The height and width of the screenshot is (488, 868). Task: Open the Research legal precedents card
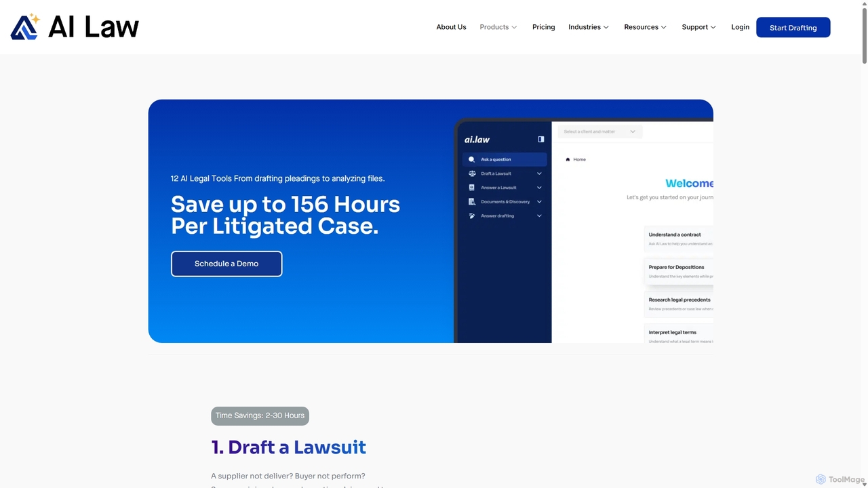pos(678,304)
